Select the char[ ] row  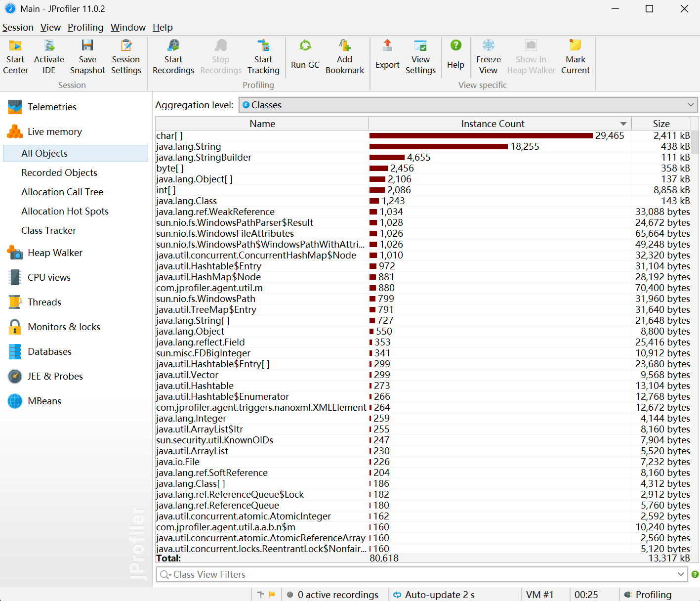(423, 135)
